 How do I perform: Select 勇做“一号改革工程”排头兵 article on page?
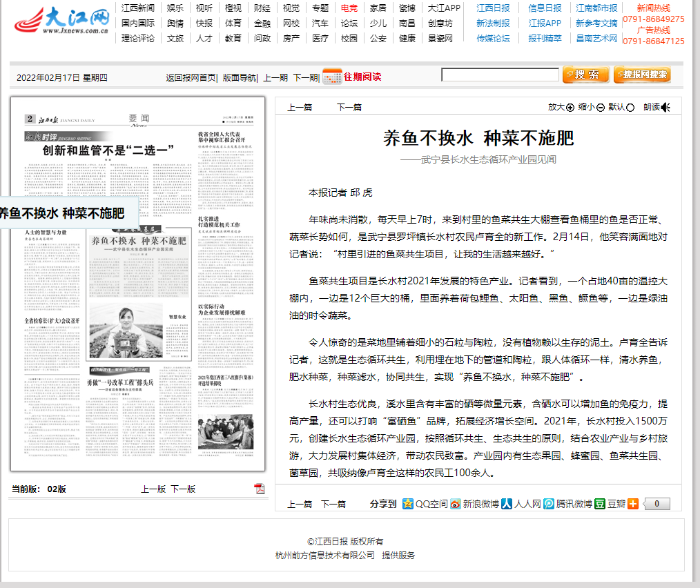(120, 382)
